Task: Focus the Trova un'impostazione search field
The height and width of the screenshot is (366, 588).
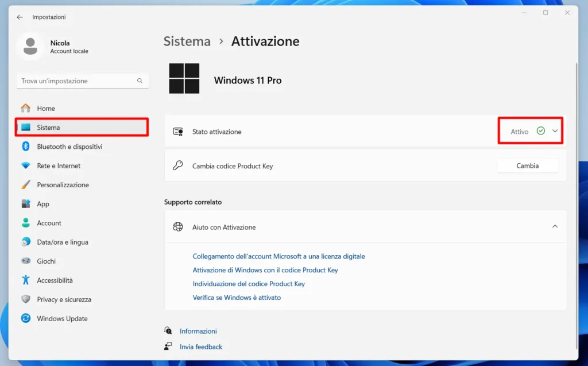Action: click(x=83, y=80)
